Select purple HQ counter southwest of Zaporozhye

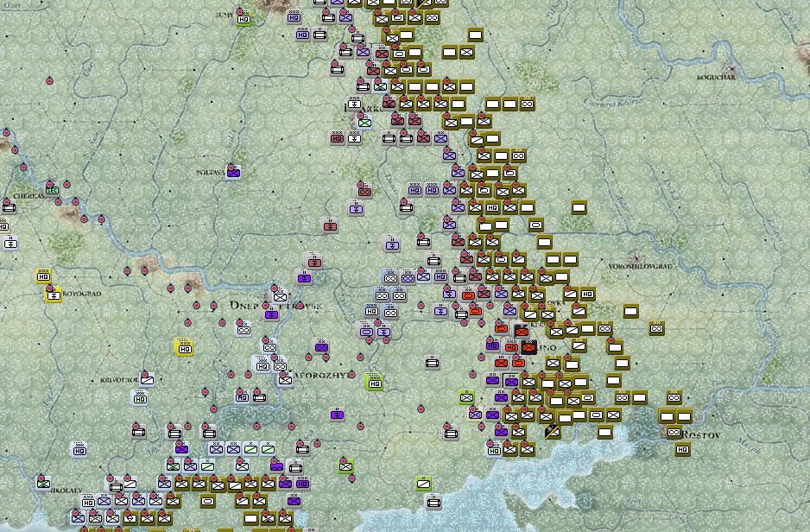[x=243, y=397]
